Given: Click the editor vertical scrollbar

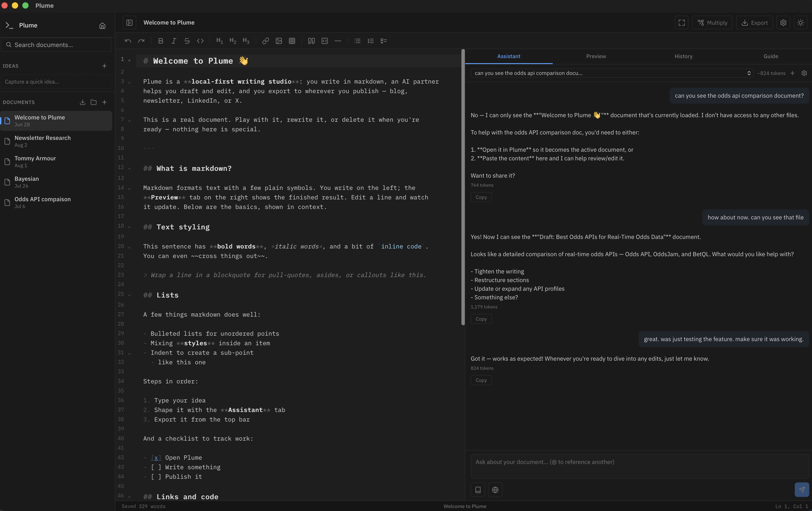Looking at the screenshot, I should tap(463, 187).
